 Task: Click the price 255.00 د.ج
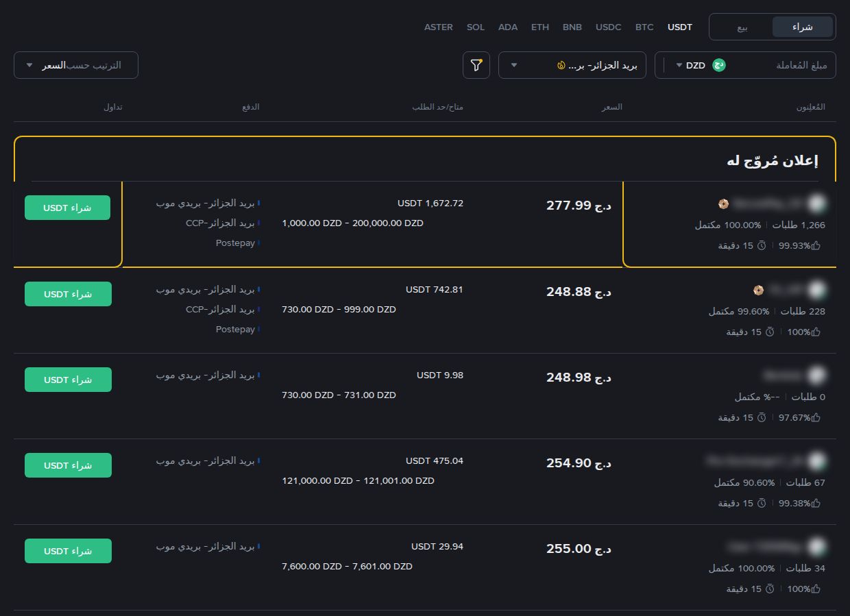tap(579, 549)
